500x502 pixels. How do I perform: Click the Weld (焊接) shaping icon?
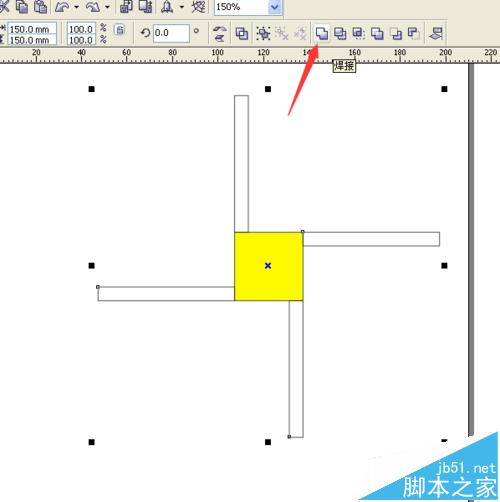coord(322,33)
